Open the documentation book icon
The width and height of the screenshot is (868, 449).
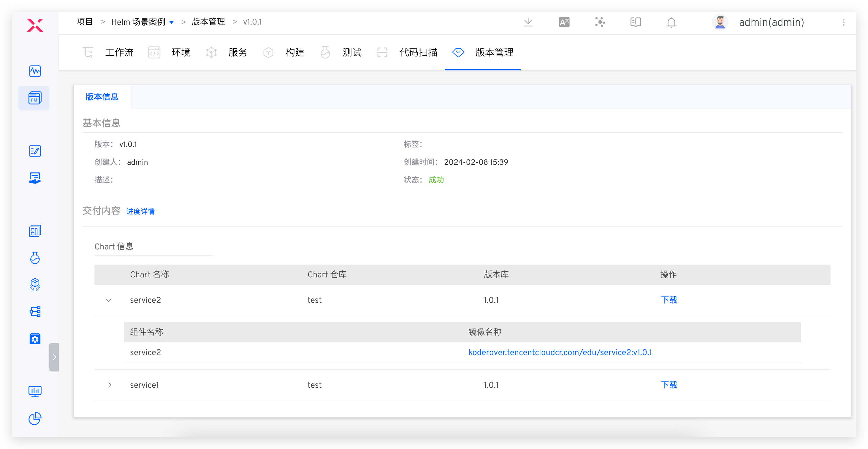[636, 22]
